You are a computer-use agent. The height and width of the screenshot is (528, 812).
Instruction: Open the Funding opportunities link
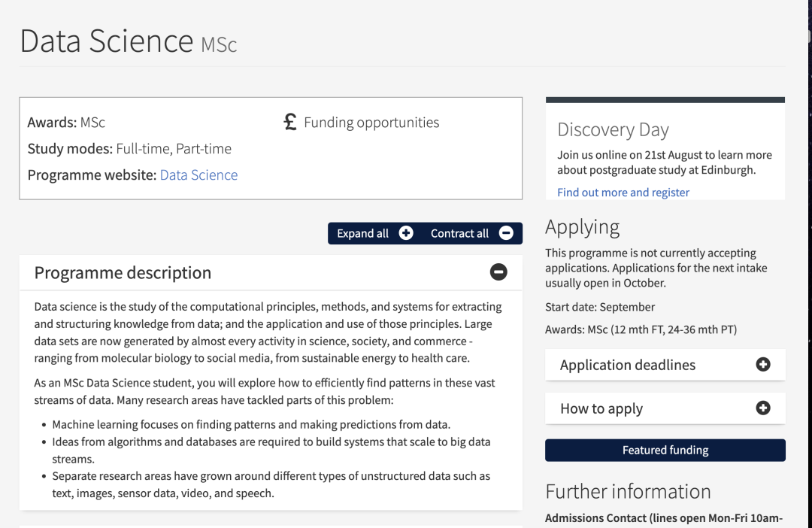371,123
